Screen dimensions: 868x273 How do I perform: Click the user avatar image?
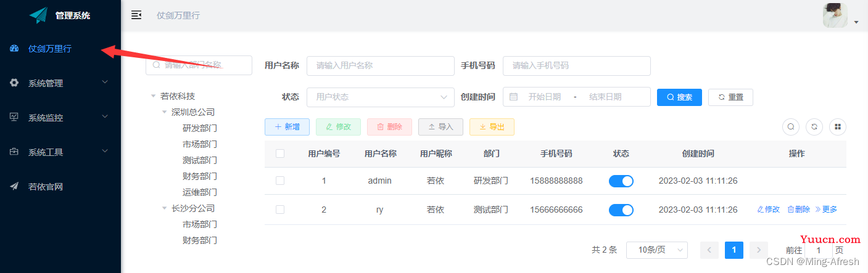tap(835, 15)
